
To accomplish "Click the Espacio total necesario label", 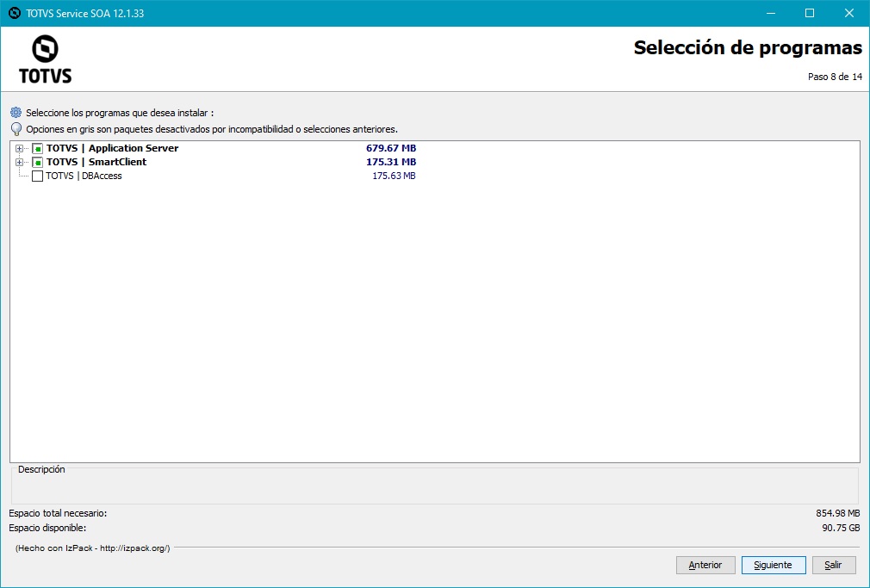I will 58,514.
